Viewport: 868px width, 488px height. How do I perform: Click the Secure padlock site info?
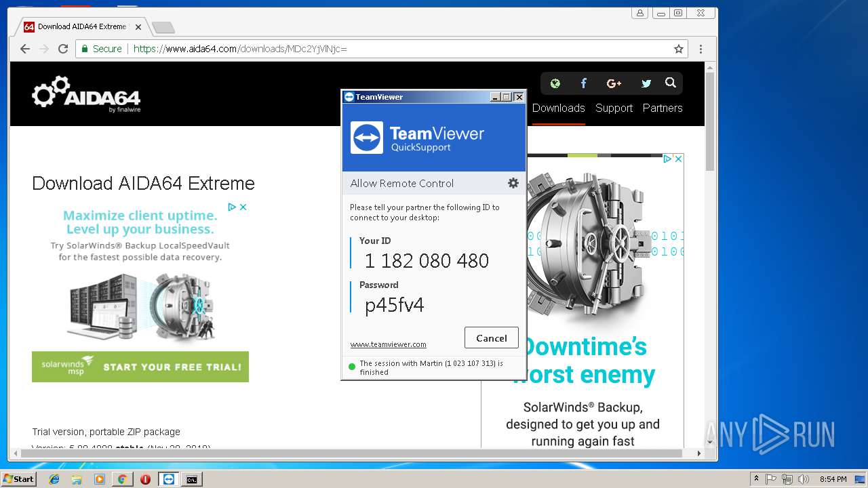pos(102,49)
